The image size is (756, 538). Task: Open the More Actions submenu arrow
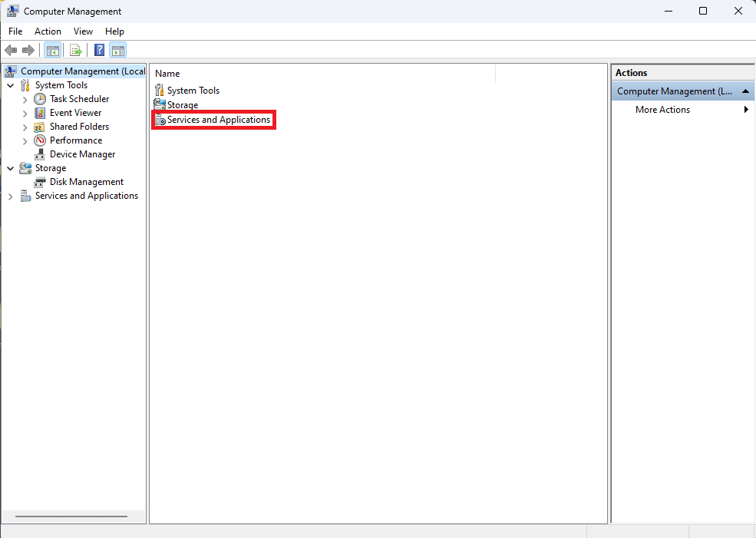click(x=746, y=110)
